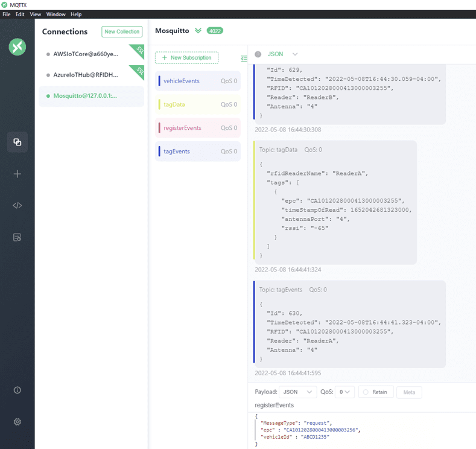Click "Topic: tagData" header text
The width and height of the screenshot is (476, 449).
tap(278, 150)
